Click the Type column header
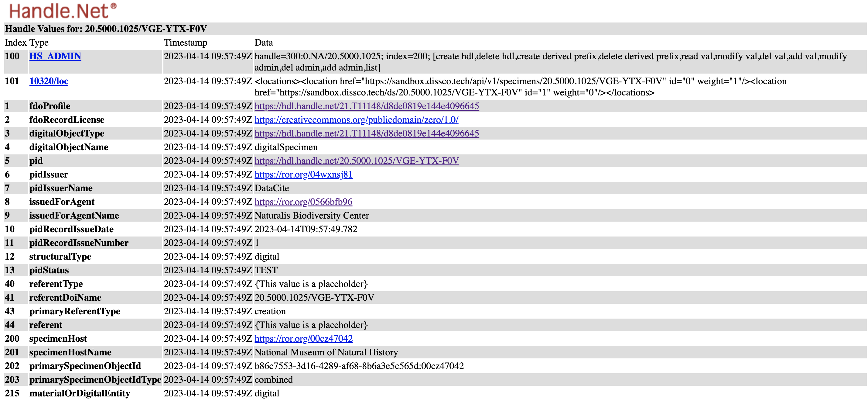The width and height of the screenshot is (868, 411). pyautogui.click(x=39, y=43)
